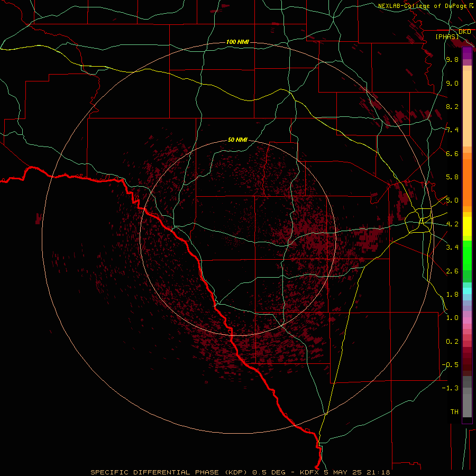Click the "KDFX" station ID in the caption

click(x=310, y=472)
